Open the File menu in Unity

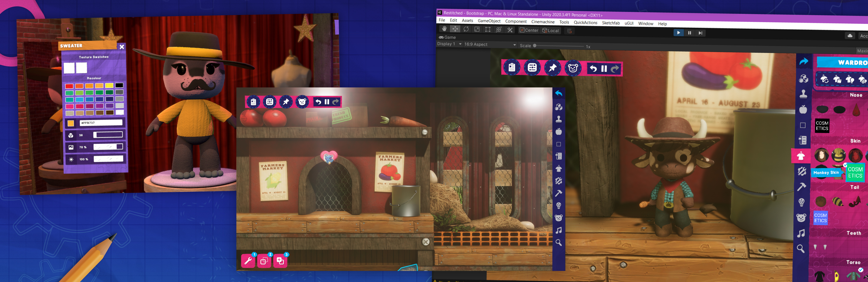tap(442, 20)
